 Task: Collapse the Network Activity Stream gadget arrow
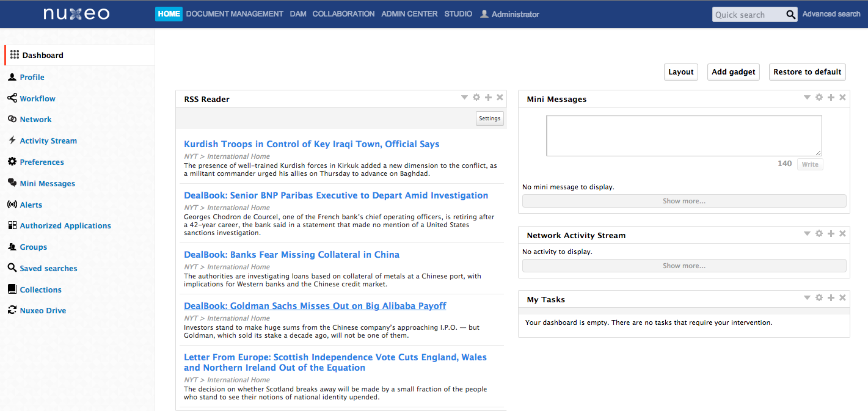coord(807,234)
